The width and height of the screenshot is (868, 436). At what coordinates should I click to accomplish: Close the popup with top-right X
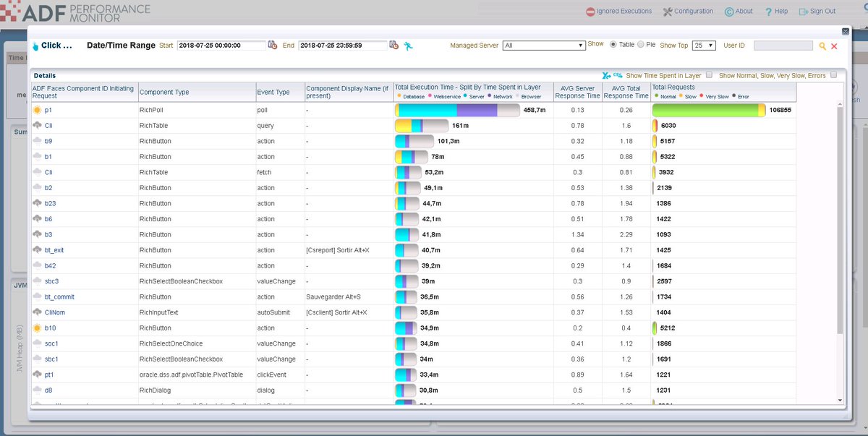click(846, 31)
